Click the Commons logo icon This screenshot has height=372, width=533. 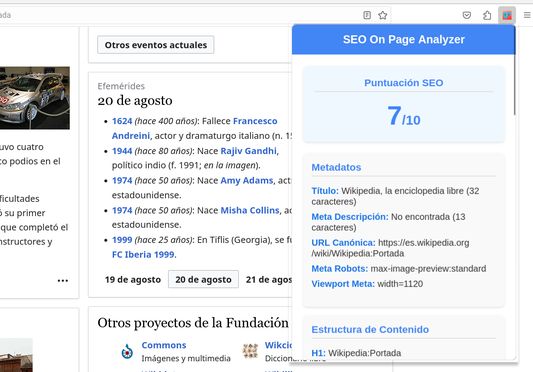click(127, 352)
